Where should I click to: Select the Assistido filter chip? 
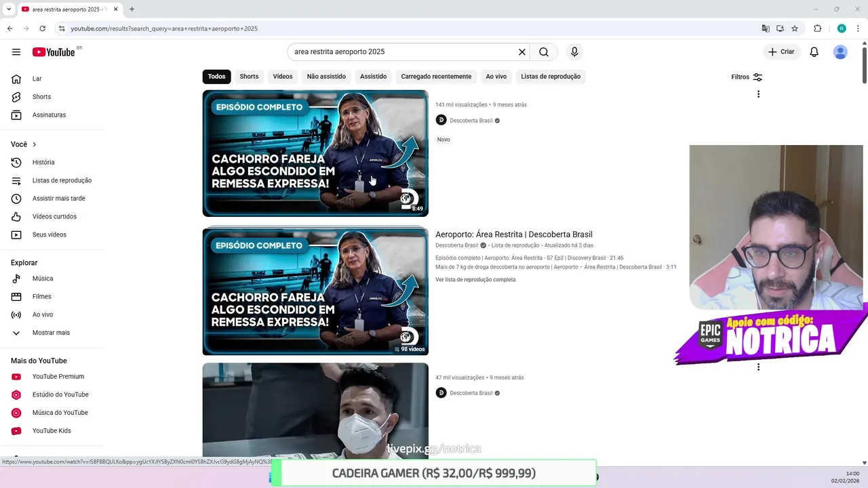click(x=373, y=77)
